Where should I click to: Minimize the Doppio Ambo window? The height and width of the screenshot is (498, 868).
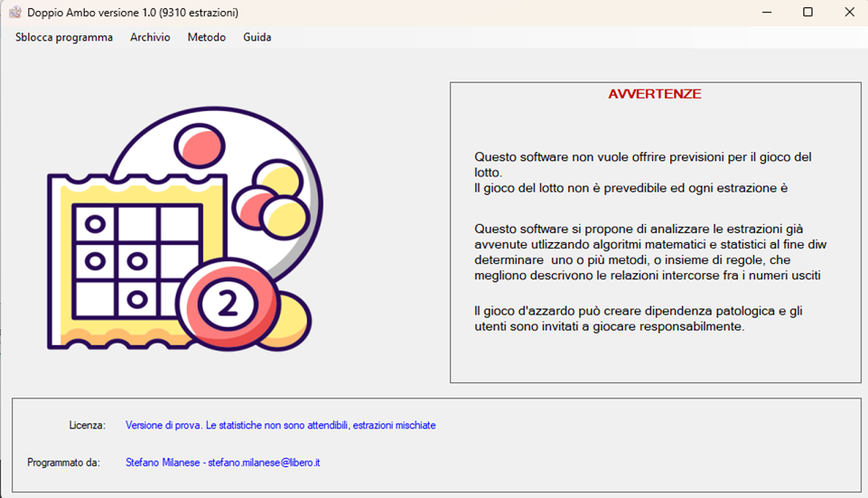766,13
